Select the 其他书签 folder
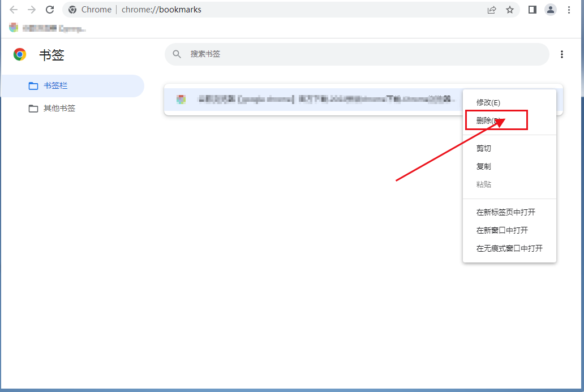 pyautogui.click(x=59, y=109)
